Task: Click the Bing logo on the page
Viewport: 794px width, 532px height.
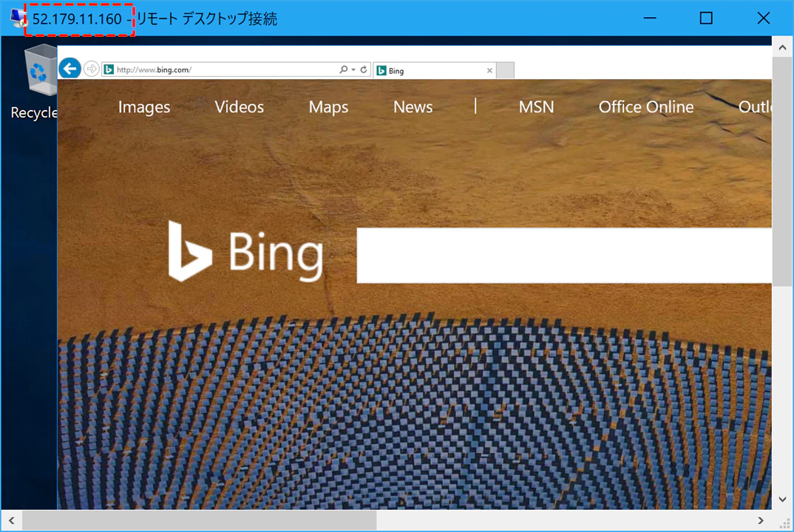Action: 245,251
